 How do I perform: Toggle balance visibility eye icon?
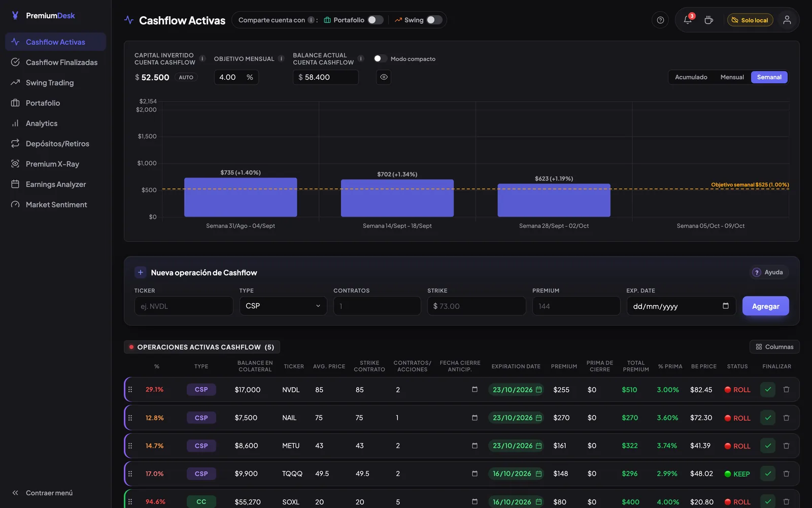coord(384,77)
